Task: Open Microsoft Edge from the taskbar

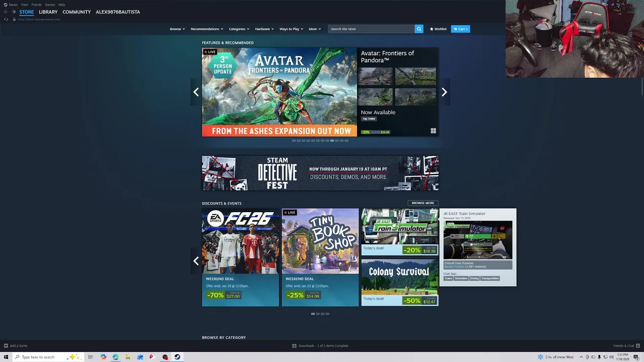Action: click(115, 357)
